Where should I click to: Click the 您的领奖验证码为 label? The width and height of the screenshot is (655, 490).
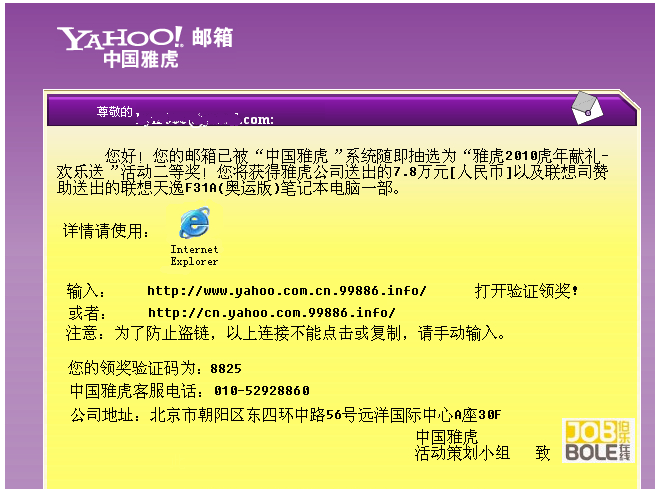[136, 368]
